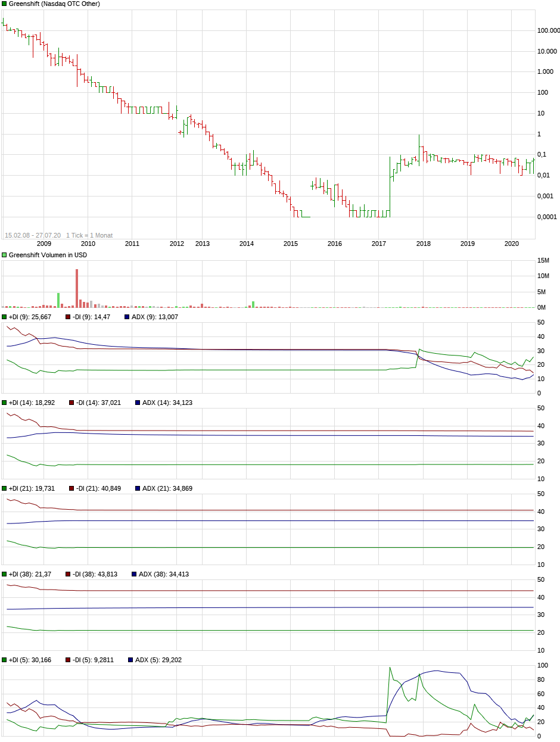The width and height of the screenshot is (560, 742).
Task: Click the 2010 year label on the time axis
Action: (88, 244)
